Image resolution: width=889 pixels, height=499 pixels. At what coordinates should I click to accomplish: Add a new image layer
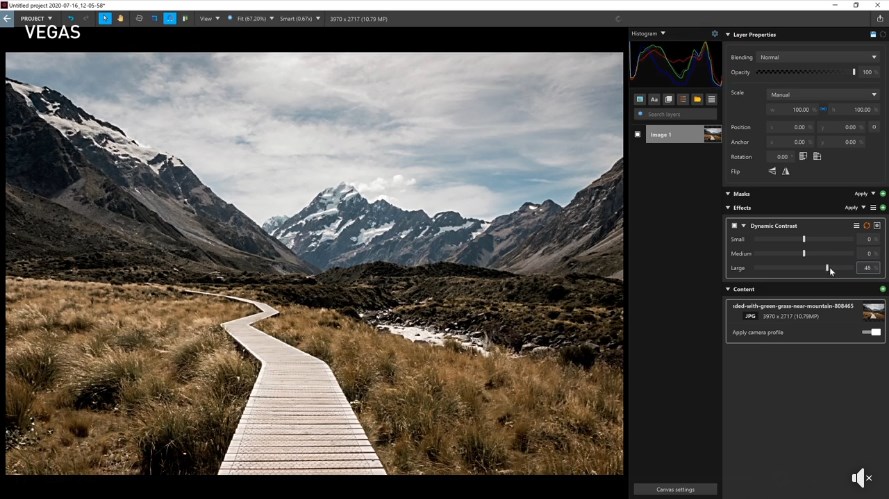click(640, 99)
